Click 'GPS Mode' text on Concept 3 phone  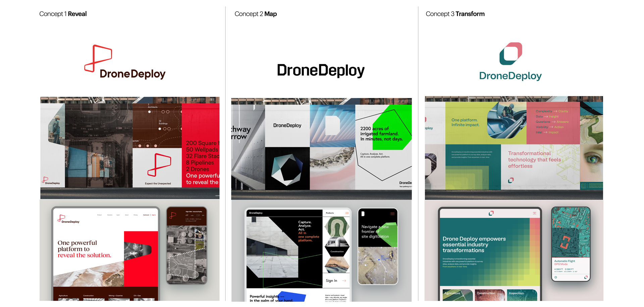pyautogui.click(x=561, y=264)
